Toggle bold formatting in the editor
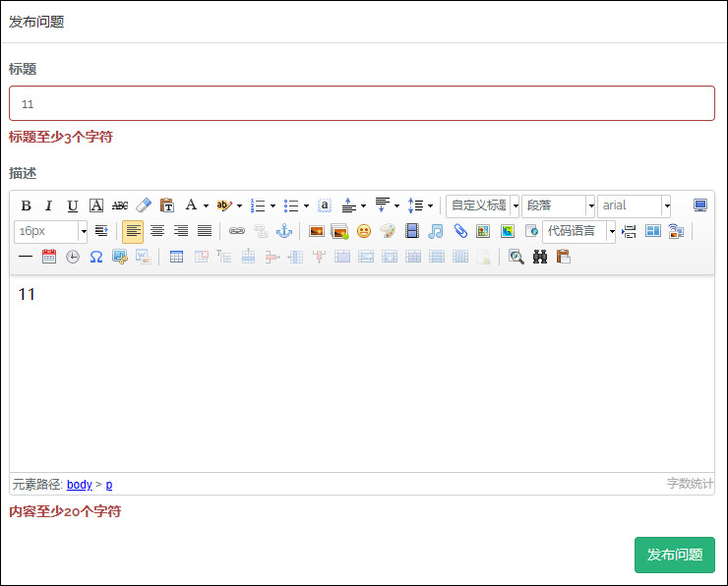This screenshot has height=586, width=728. [26, 205]
